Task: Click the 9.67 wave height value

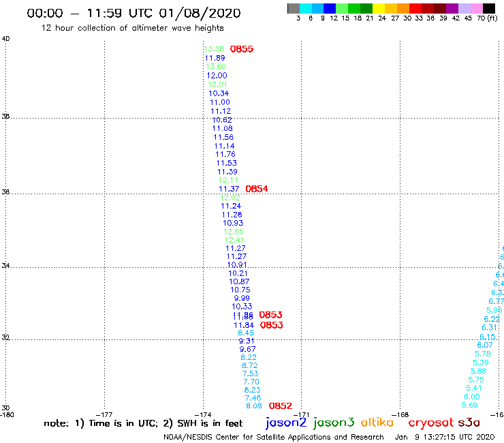Action: pyautogui.click(x=247, y=349)
